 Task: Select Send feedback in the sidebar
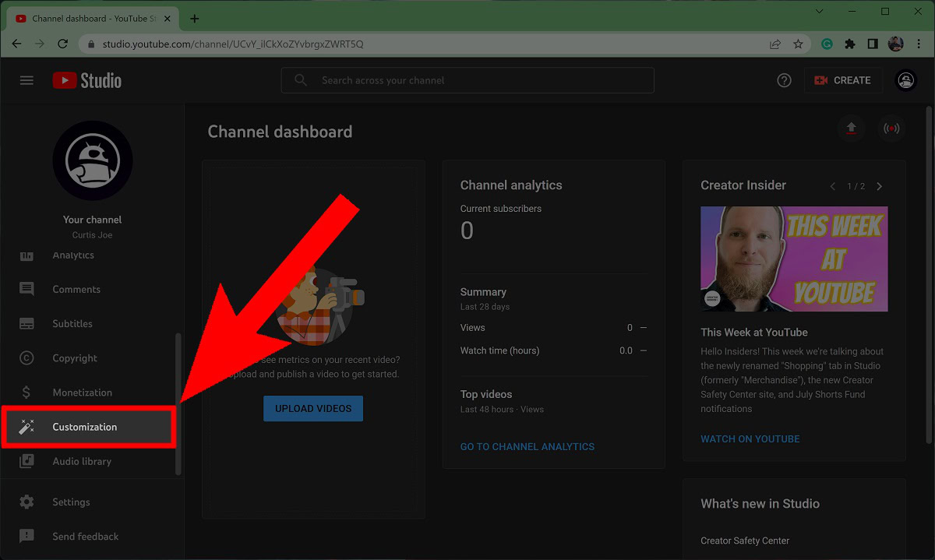pos(85,536)
